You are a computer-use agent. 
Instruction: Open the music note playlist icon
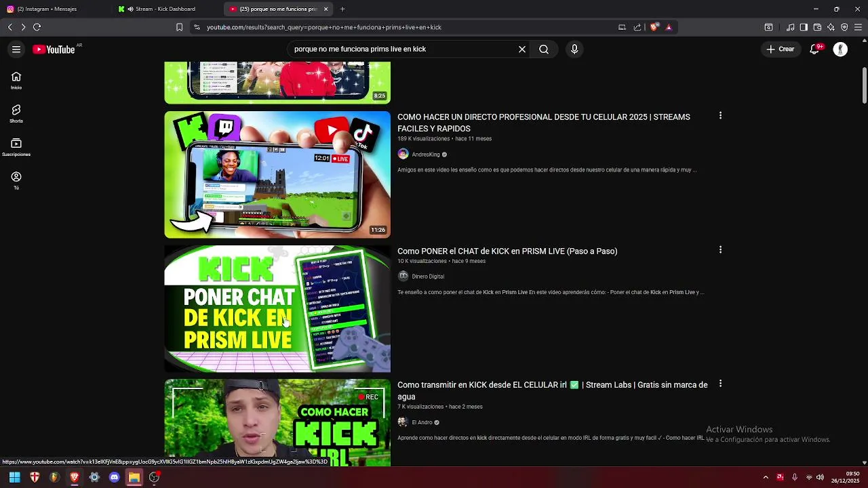pos(791,27)
